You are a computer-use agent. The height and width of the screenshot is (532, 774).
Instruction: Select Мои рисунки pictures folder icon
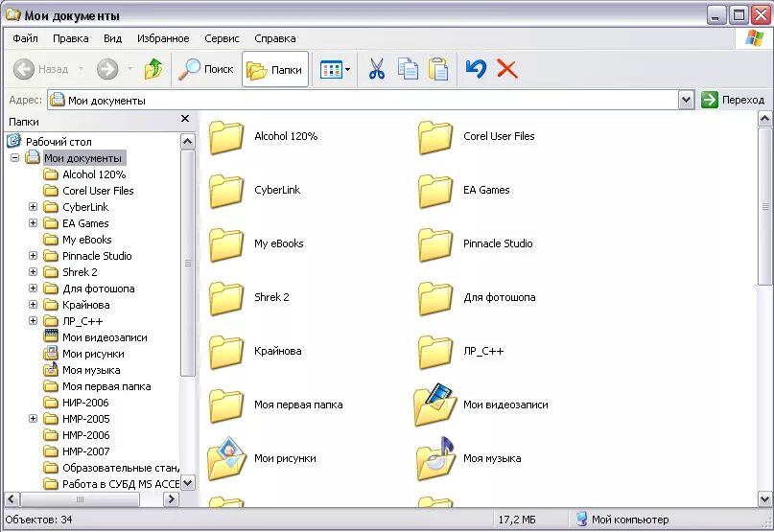point(226,458)
